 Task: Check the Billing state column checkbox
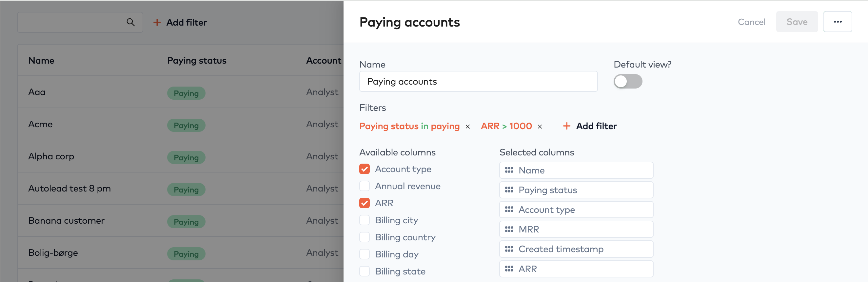(364, 271)
